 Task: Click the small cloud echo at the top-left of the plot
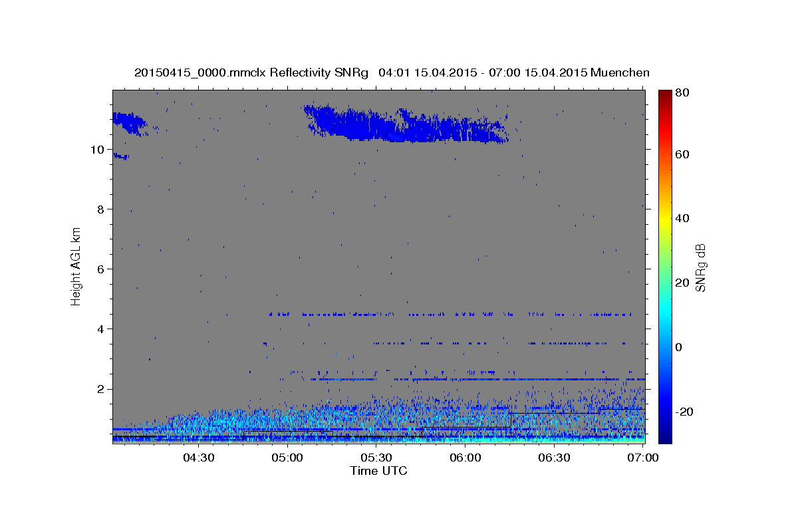point(130,123)
